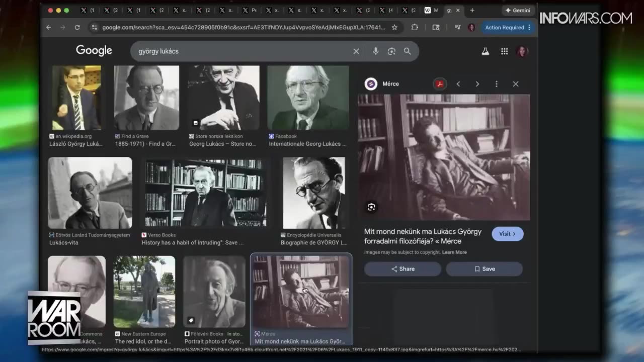Screen dimensions: 644x362
Task: Clear the search box text
Action: click(x=356, y=51)
